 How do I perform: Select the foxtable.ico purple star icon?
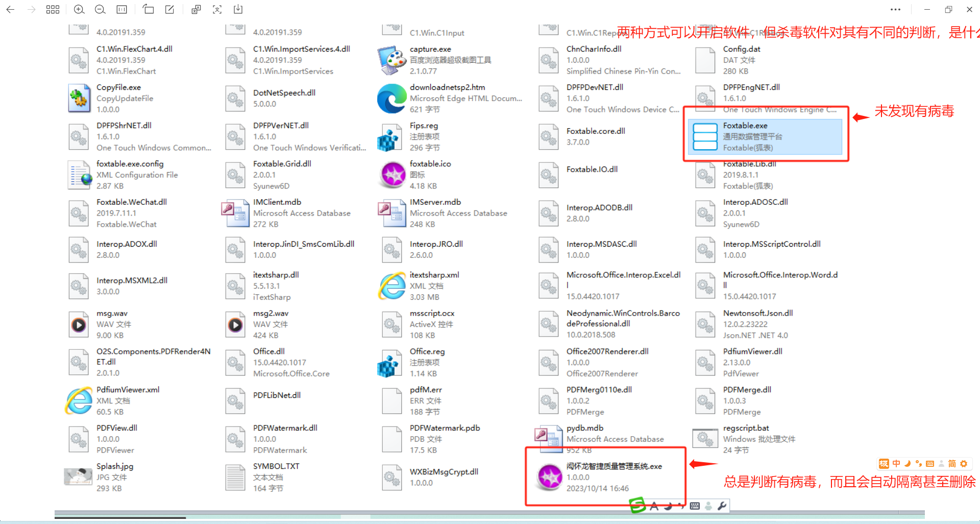(x=393, y=175)
